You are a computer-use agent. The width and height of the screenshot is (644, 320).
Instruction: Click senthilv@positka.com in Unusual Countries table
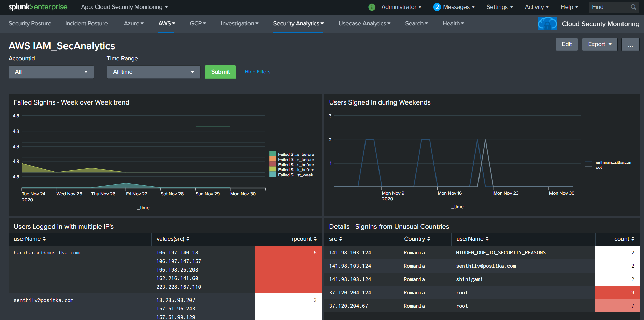tap(486, 266)
